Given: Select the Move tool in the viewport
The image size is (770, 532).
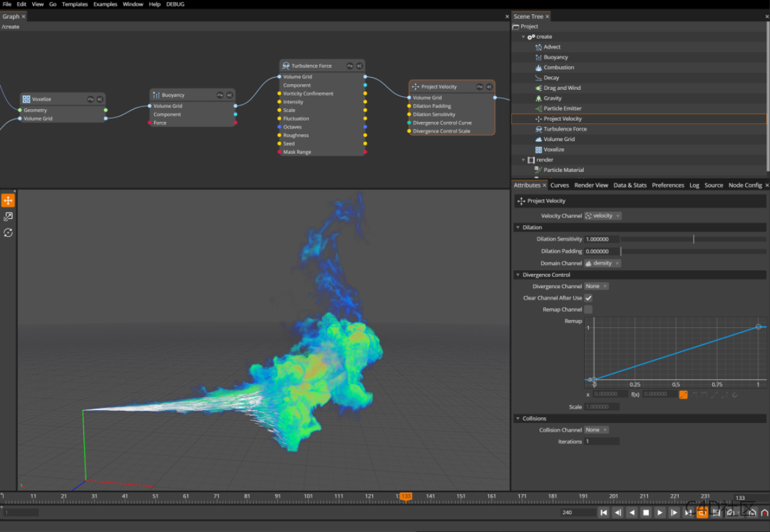Looking at the screenshot, I should pos(8,200).
